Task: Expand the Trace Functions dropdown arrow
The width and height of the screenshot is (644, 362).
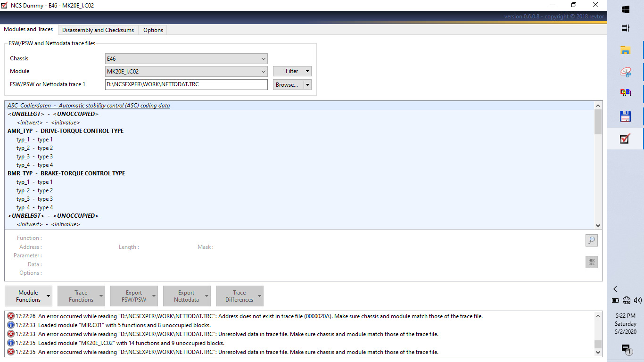Action: (101, 296)
